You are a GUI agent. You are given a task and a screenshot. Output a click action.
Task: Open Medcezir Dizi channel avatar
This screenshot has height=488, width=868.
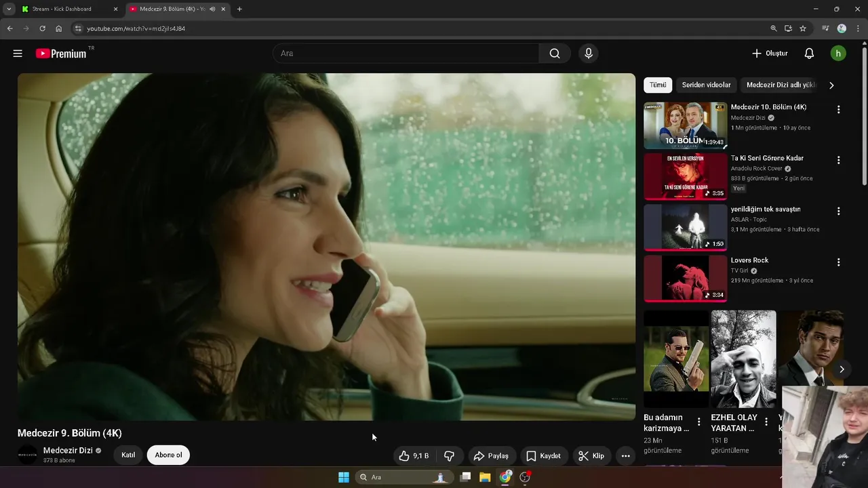28,455
